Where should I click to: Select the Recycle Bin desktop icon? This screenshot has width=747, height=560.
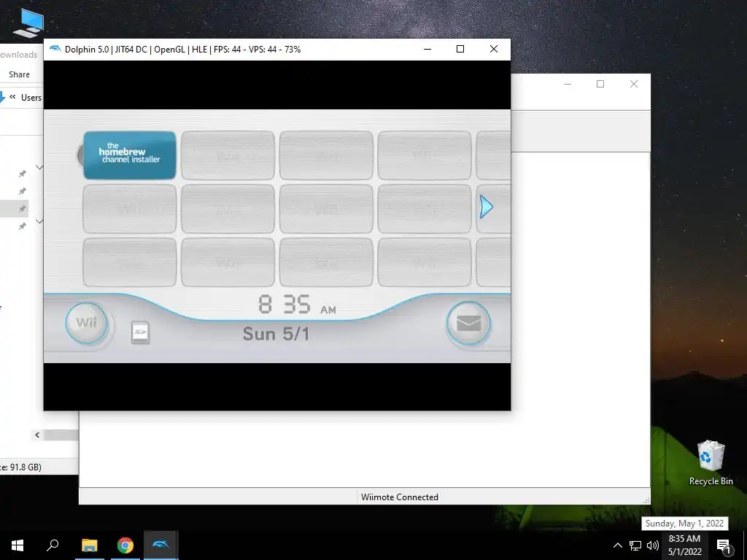point(711,462)
